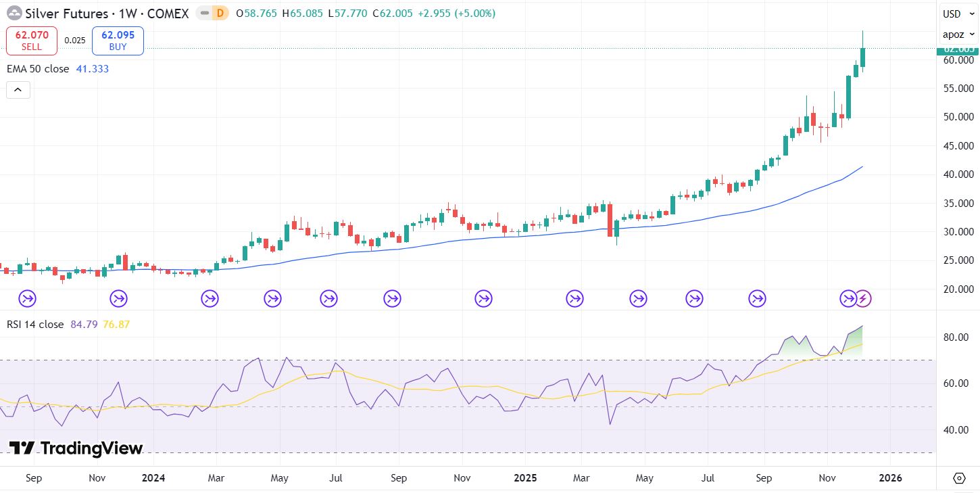Image resolution: width=980 pixels, height=493 pixels.
Task: Select the Silver Futures 1W COMEX title
Action: 107,14
